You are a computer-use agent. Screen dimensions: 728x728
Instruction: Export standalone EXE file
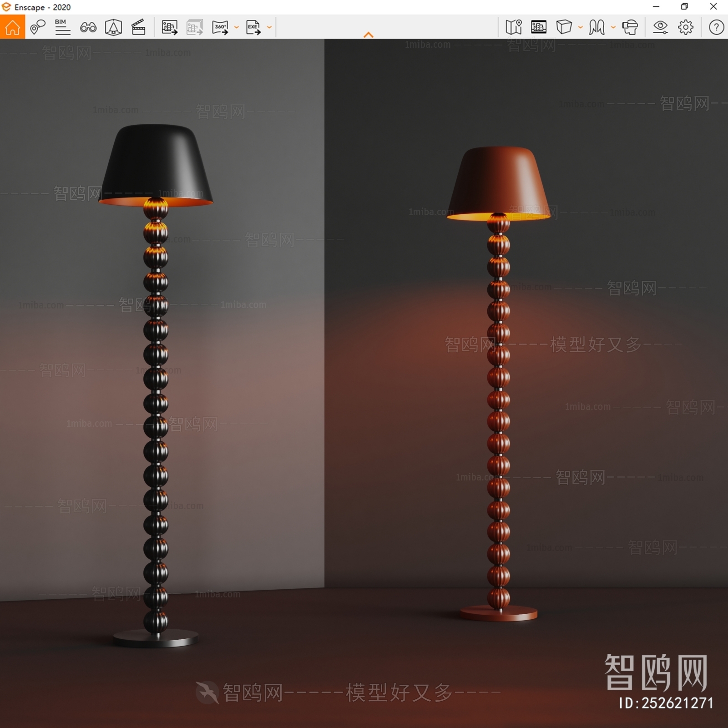(x=253, y=27)
